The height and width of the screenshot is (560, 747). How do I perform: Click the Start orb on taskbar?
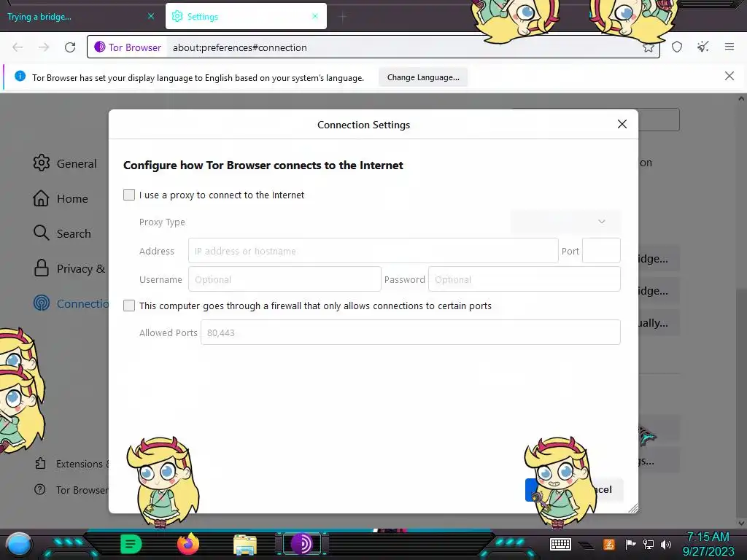coord(19,544)
